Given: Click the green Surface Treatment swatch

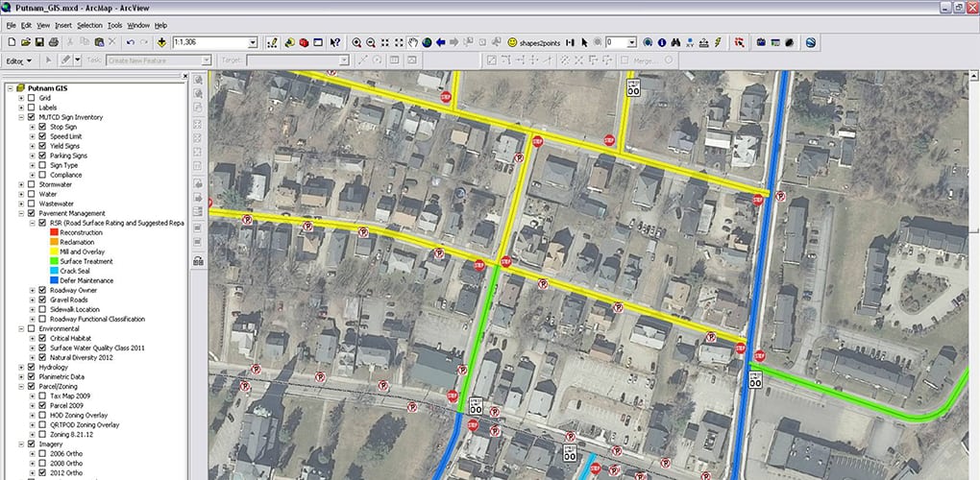Looking at the screenshot, I should (x=54, y=261).
